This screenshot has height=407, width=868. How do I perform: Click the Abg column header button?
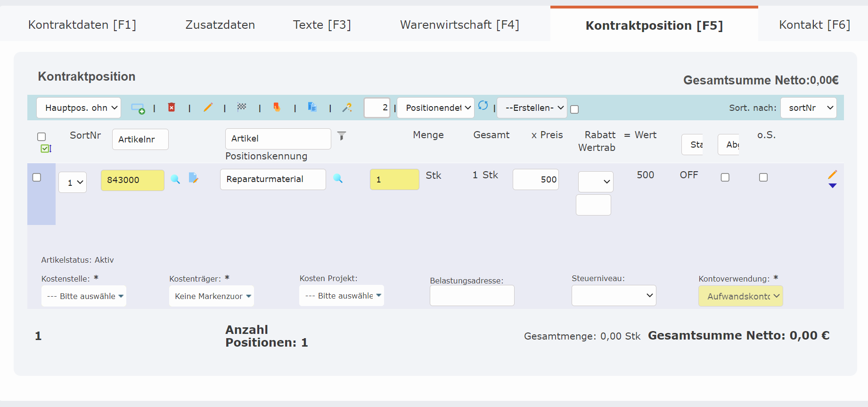(x=729, y=144)
